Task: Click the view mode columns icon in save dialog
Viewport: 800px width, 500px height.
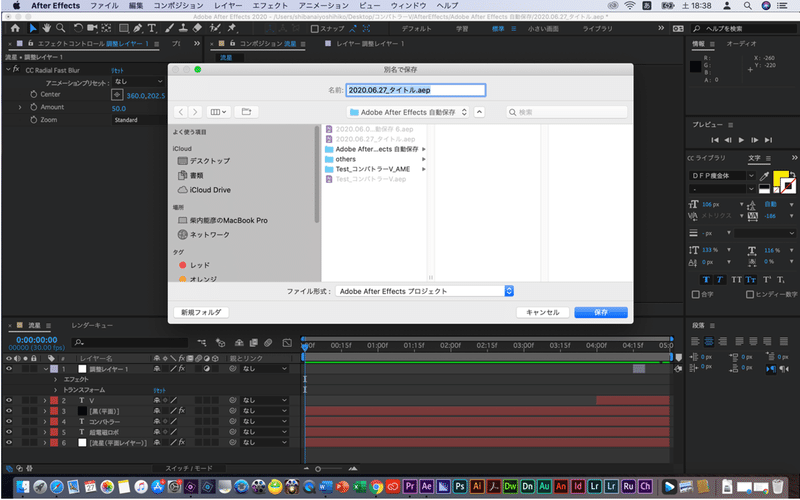Action: pos(219,112)
